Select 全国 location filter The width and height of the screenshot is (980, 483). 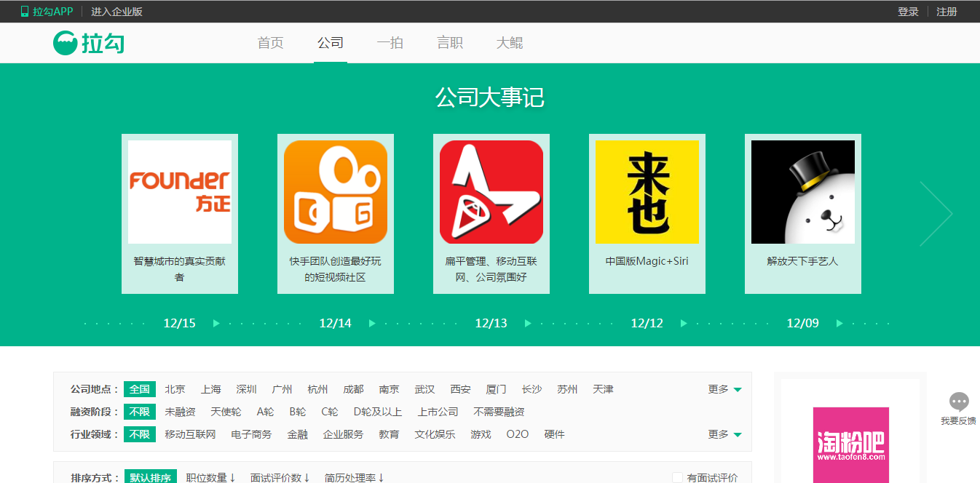pos(140,389)
